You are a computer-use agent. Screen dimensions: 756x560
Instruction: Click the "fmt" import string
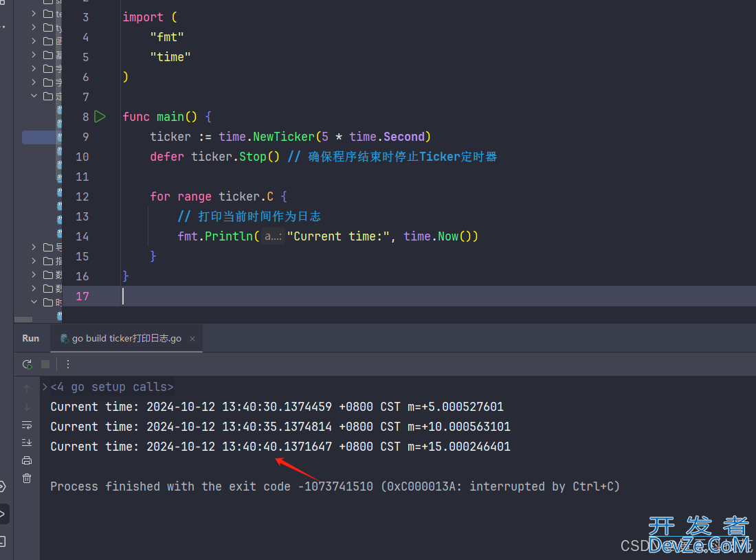click(x=167, y=37)
